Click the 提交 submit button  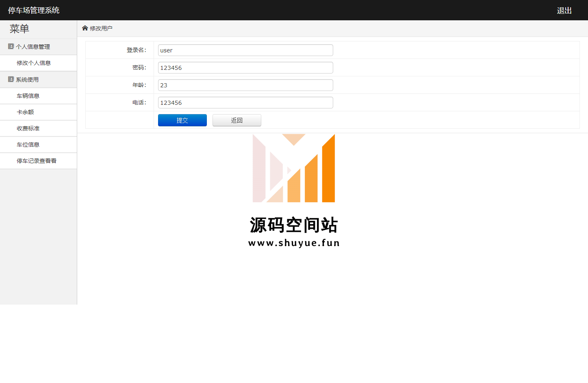182,120
